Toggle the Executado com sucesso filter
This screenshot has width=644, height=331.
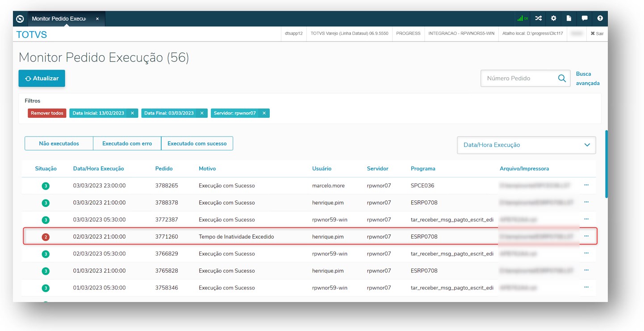(197, 144)
